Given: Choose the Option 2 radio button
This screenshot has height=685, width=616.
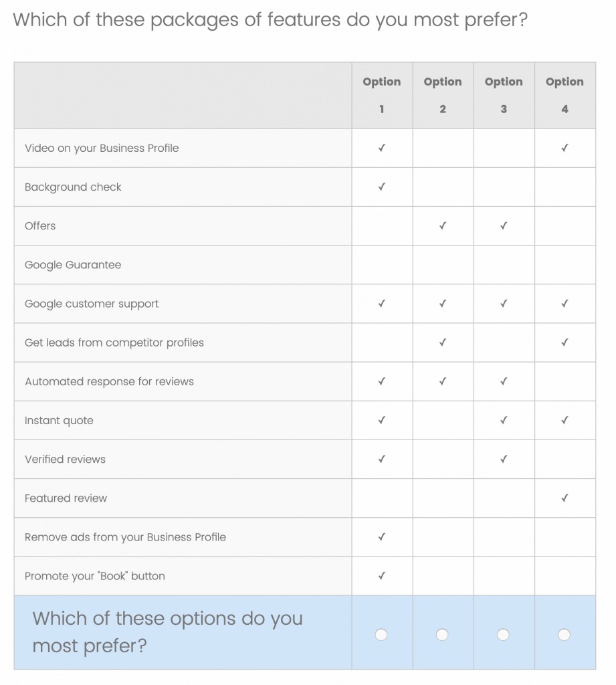Looking at the screenshot, I should pos(442,634).
